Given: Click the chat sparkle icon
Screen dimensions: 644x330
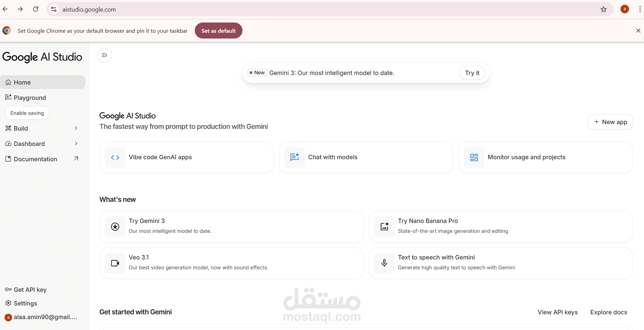Looking at the screenshot, I should point(295,157).
